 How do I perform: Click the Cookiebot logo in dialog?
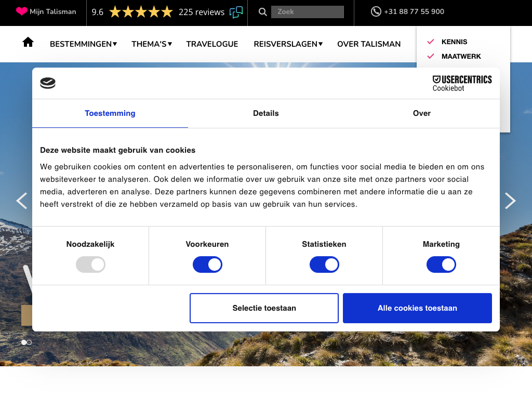(48, 83)
